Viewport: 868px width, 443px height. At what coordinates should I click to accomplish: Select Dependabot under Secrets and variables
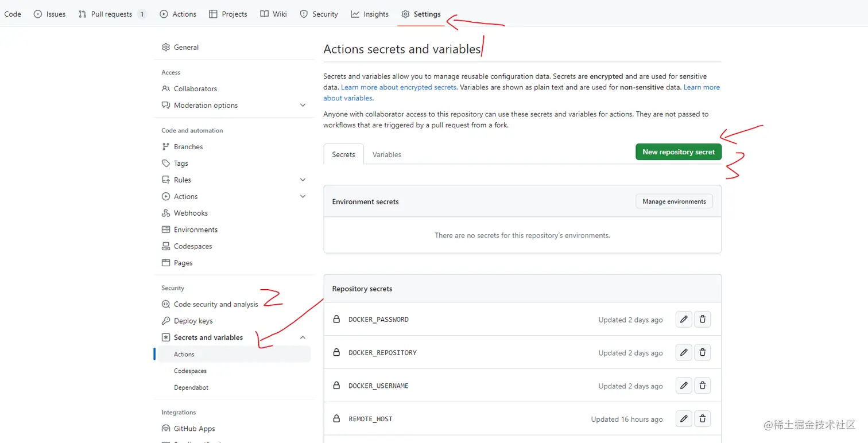pos(191,388)
